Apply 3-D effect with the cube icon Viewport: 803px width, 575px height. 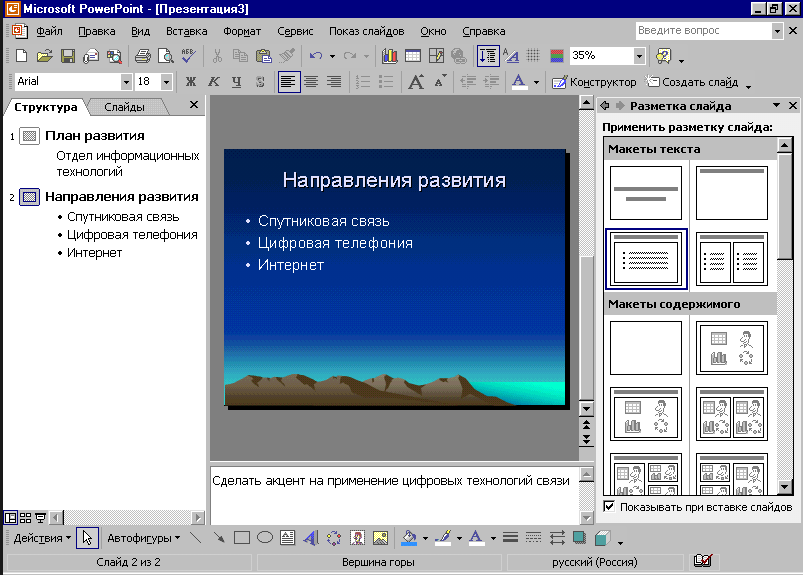pyautogui.click(x=603, y=538)
